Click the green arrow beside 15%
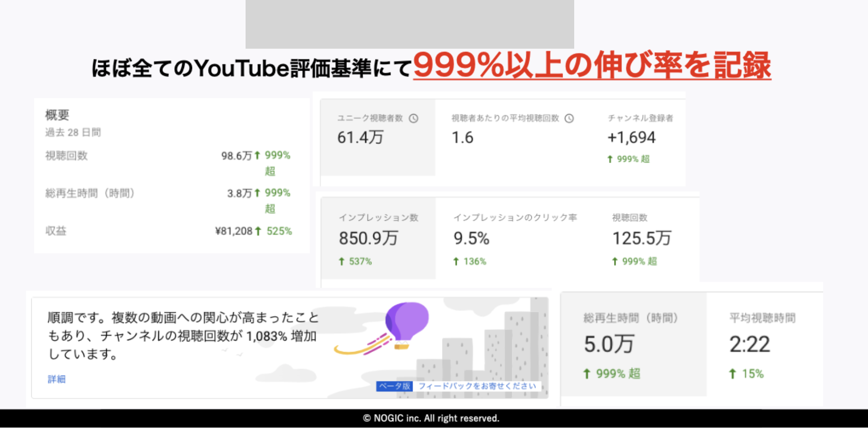 click(x=732, y=373)
